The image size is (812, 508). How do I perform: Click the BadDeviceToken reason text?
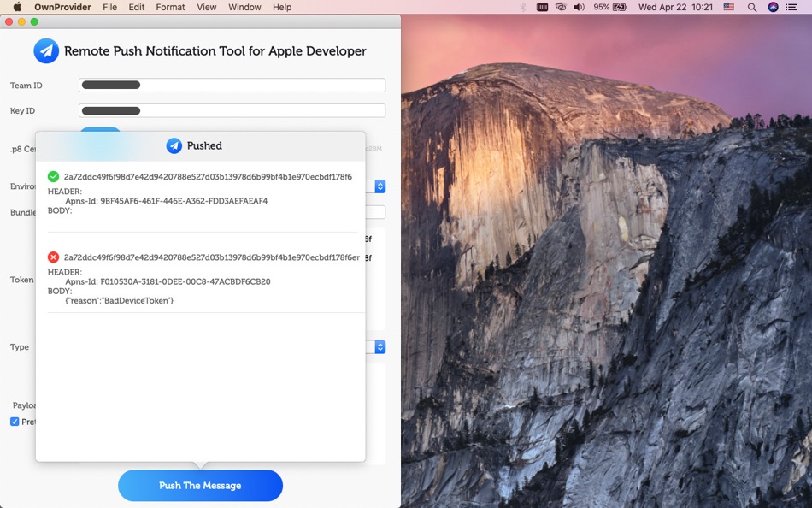[x=119, y=300]
